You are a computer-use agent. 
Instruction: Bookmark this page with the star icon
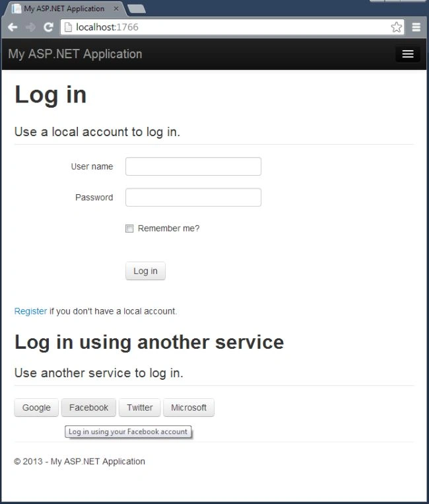pyautogui.click(x=396, y=27)
